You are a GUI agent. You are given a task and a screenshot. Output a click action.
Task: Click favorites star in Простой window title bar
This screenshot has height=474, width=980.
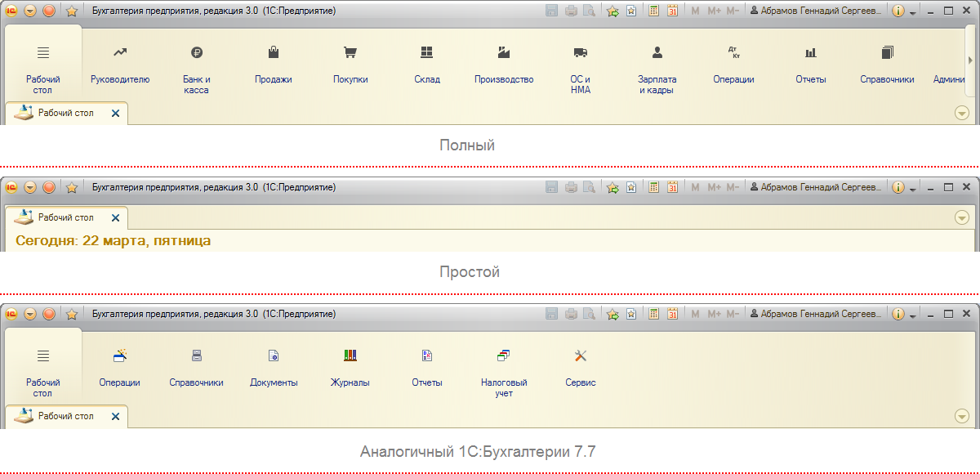coord(72,187)
